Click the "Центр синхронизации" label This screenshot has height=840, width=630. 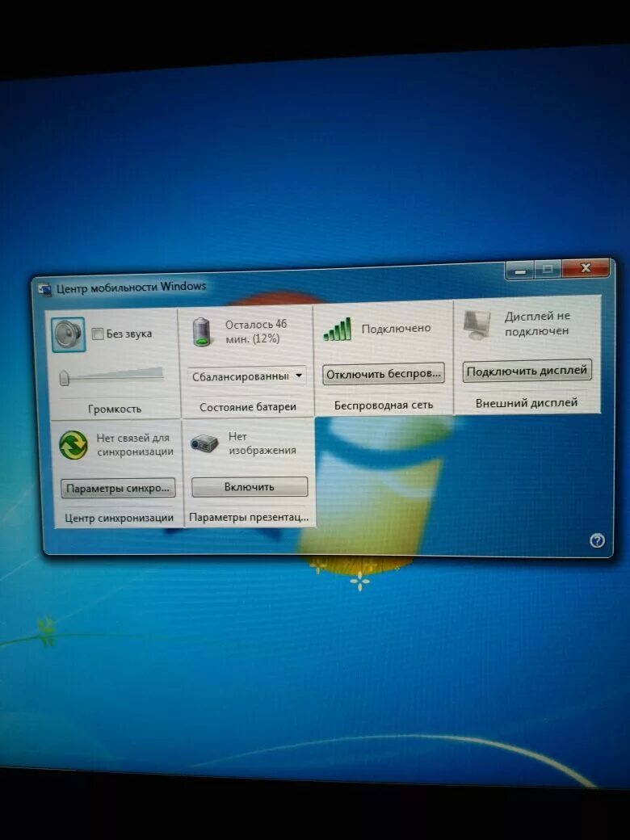pos(119,518)
